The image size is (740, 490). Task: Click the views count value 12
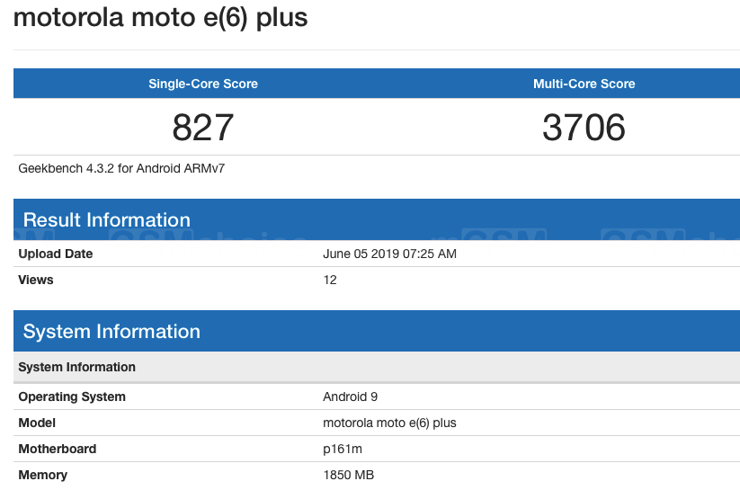click(330, 280)
